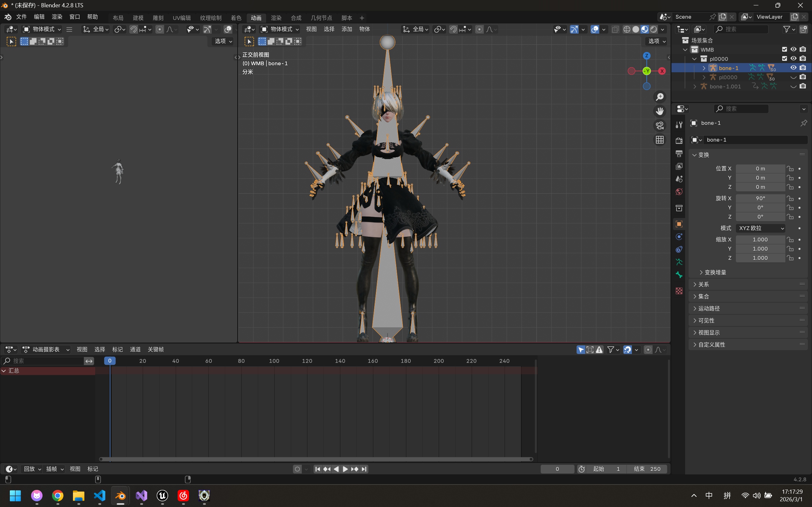Toggle X-ray display in viewport header

[615, 29]
